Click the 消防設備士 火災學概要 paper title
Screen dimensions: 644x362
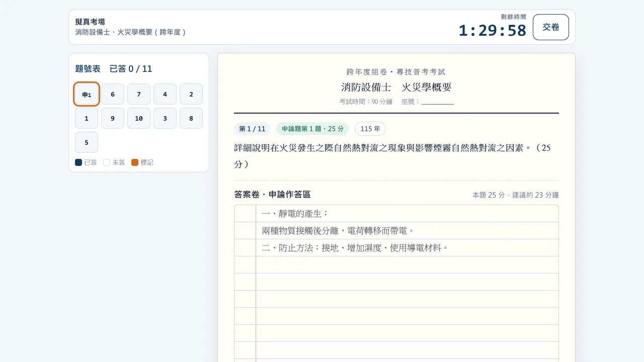(x=396, y=87)
